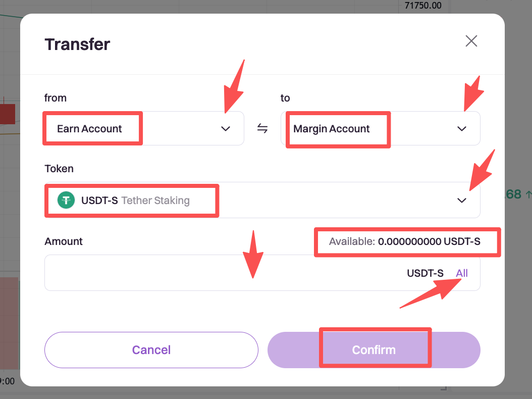The width and height of the screenshot is (532, 399).
Task: Click the USDT-S Tether Staking token name
Action: click(135, 201)
